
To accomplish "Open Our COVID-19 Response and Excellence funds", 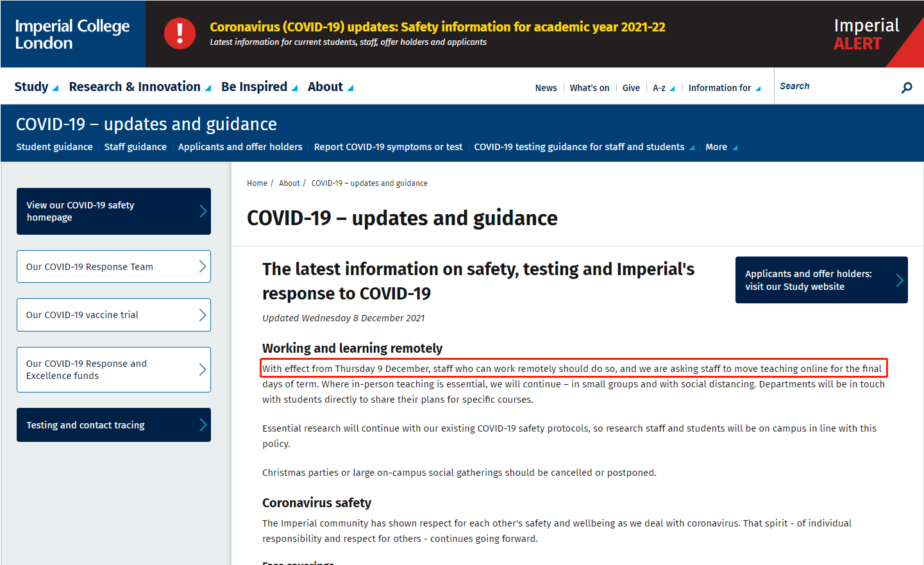I will point(113,369).
